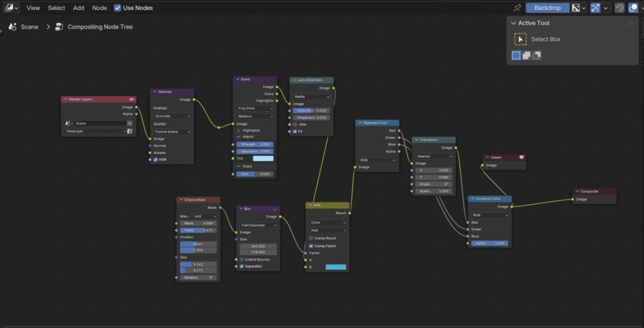Open the Medium quality dropdown in Glare
Image resolution: width=644 pixels, height=328 pixels.
point(255,116)
